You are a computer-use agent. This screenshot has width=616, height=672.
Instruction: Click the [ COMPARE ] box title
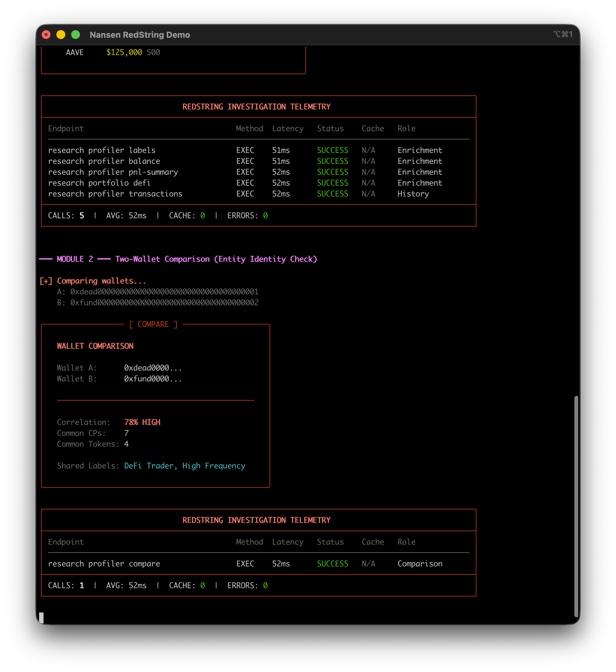(153, 324)
